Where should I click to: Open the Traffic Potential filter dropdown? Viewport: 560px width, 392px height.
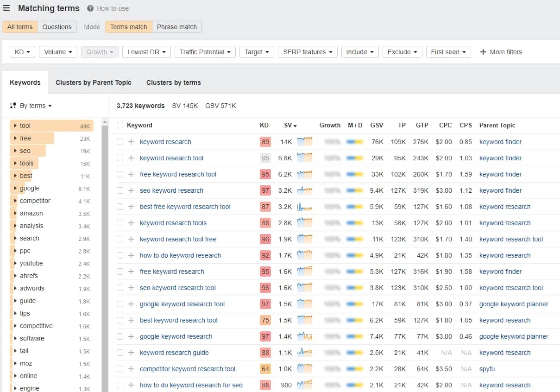205,52
